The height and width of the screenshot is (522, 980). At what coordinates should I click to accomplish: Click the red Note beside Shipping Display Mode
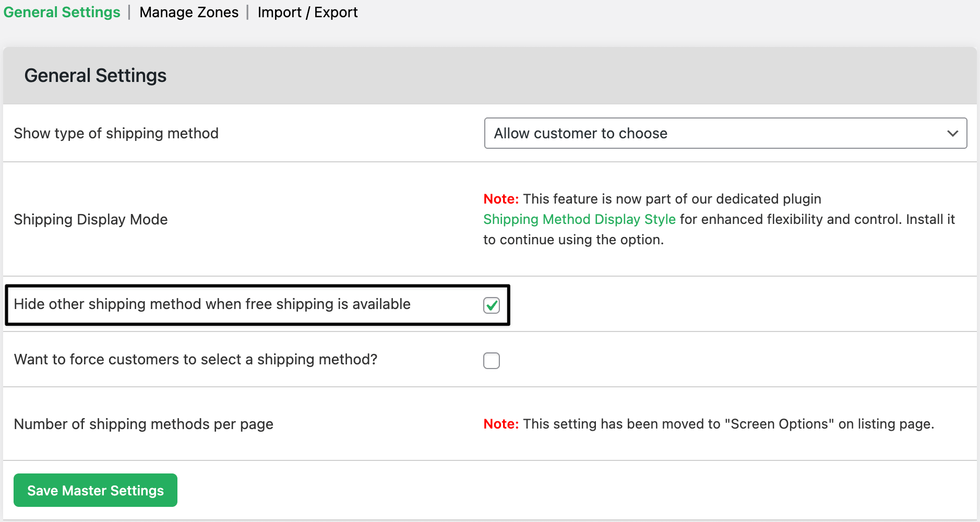(x=501, y=199)
